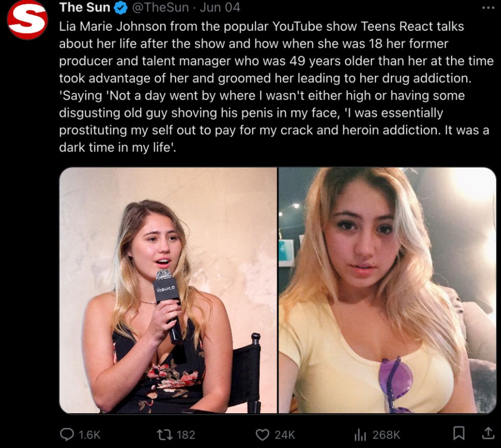This screenshot has height=448, width=501.
Task: Open the 1.6K replies count
Action: [x=89, y=435]
